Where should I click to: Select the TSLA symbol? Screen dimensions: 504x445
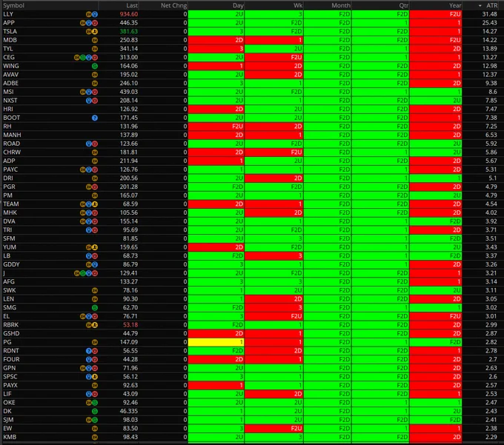tap(10, 31)
